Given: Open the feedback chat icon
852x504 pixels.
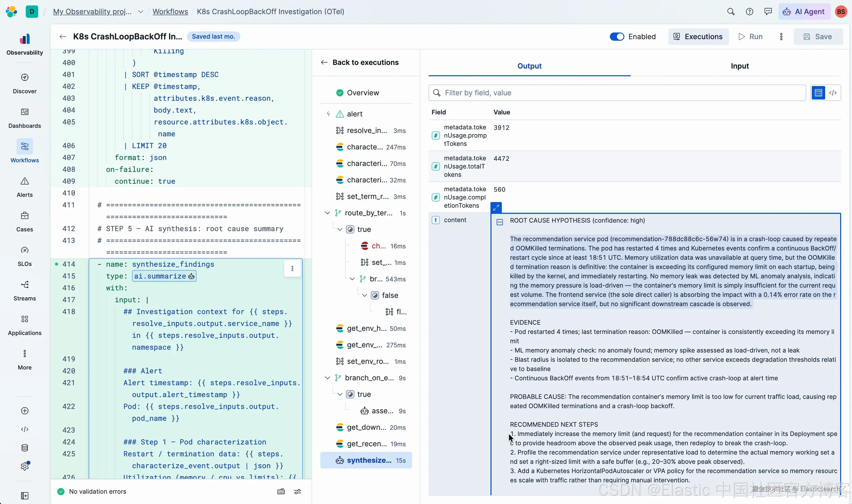Looking at the screenshot, I should click(x=768, y=12).
